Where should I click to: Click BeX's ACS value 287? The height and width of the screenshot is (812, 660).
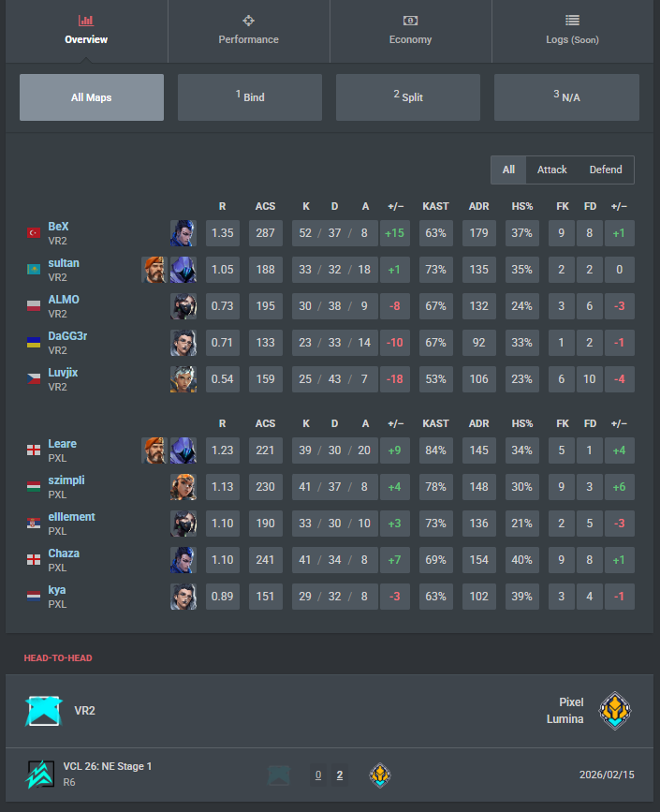266,233
